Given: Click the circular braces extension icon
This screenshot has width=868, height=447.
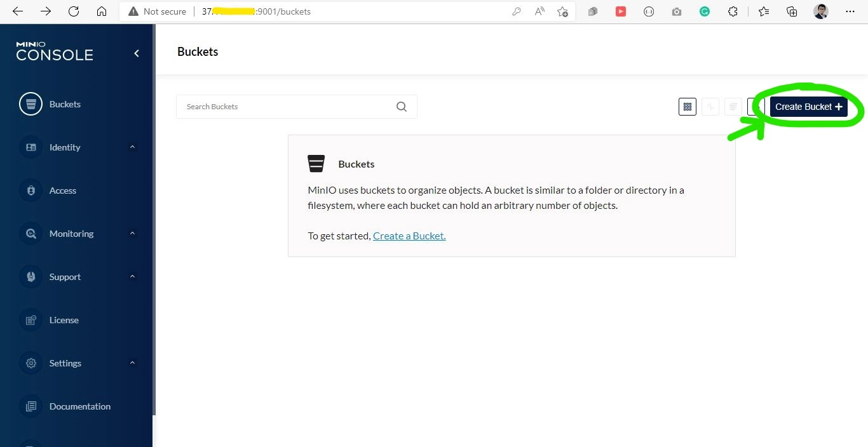Looking at the screenshot, I should tap(649, 11).
